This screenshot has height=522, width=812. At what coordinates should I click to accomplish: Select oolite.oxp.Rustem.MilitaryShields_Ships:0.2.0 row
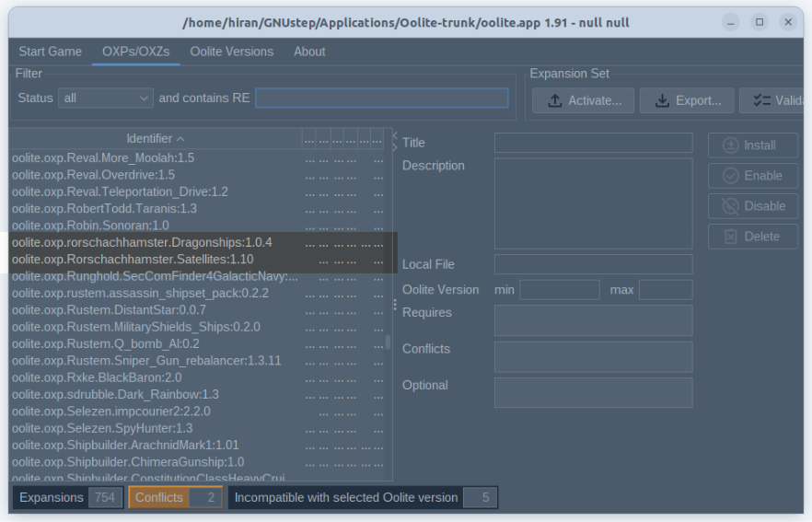[x=197, y=328]
